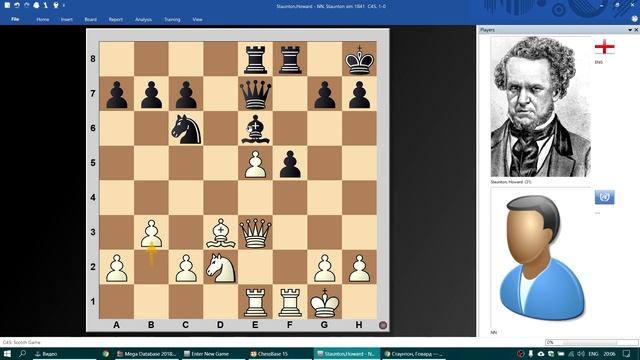Viewport: 640px width, 360px height.
Task: Switch ENG input language indicator
Action: point(593,354)
